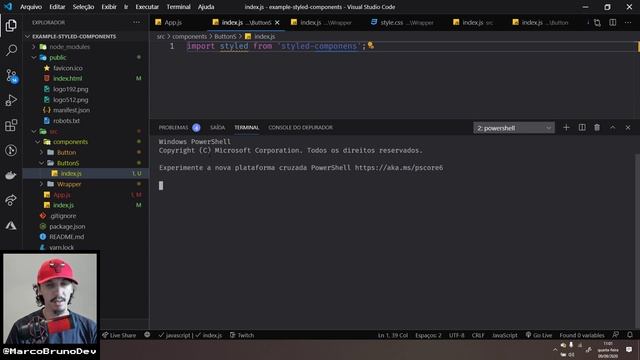Click Live Share in status bar
The image size is (640, 360).
(x=119, y=335)
